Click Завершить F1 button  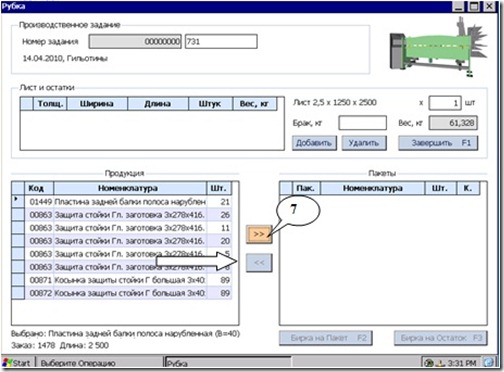coord(438,143)
